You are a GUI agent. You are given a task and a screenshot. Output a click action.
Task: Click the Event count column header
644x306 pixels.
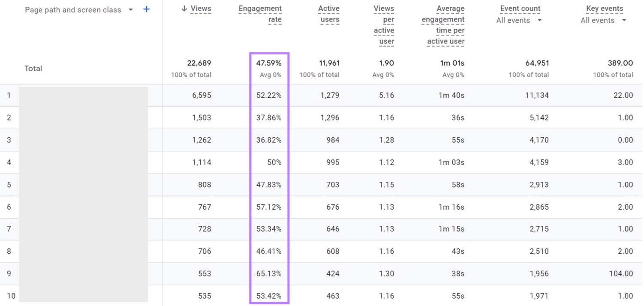520,8
